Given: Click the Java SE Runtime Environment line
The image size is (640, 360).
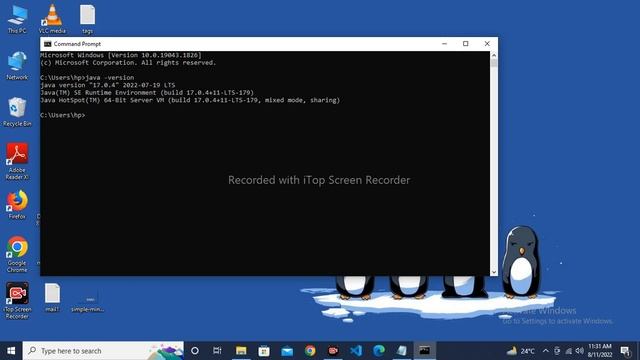Looking at the screenshot, I should tap(147, 93).
